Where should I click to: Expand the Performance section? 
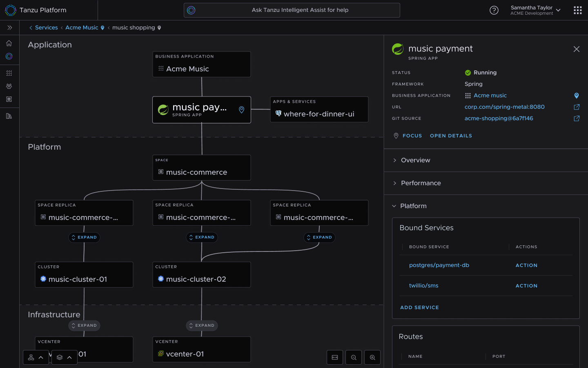486,183
